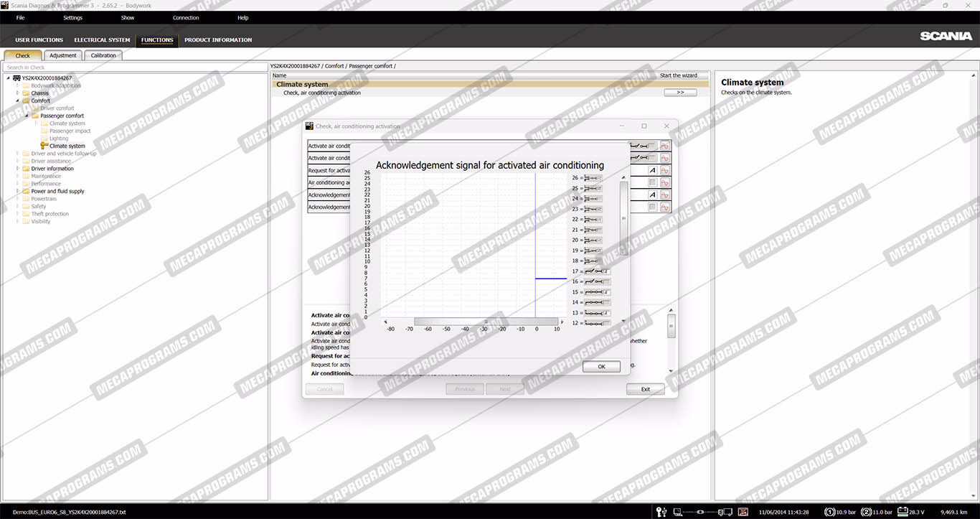Viewport: 980px width, 519px height.
Task: Click graph icon in first Acknowledgement row
Action: pyautogui.click(x=665, y=195)
